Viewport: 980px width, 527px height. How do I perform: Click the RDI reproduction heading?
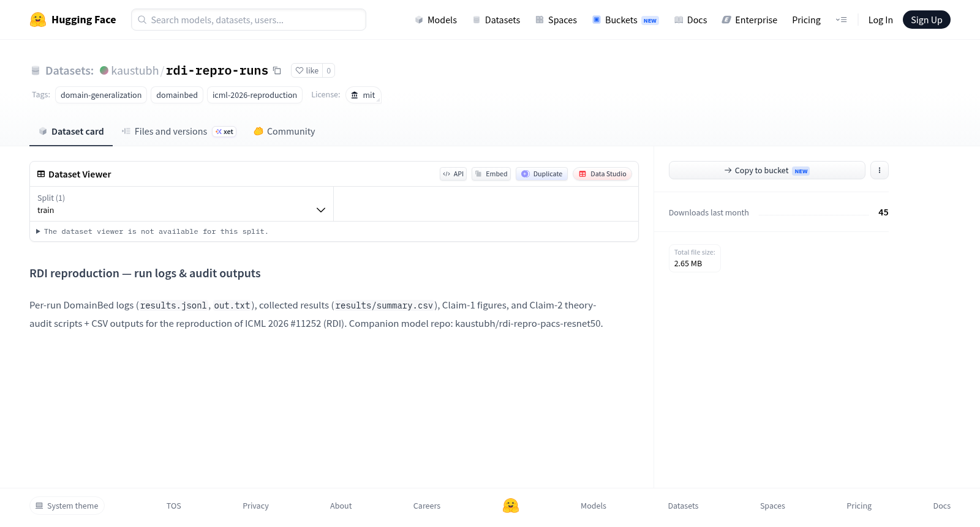click(145, 273)
